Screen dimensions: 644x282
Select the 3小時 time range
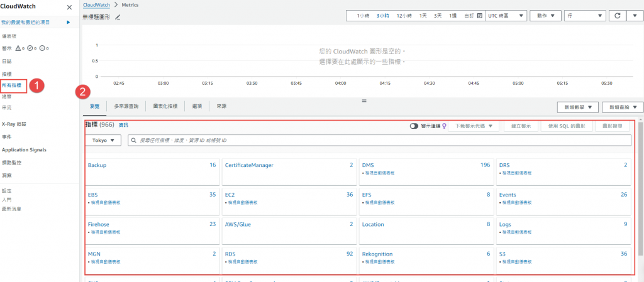[x=383, y=16]
